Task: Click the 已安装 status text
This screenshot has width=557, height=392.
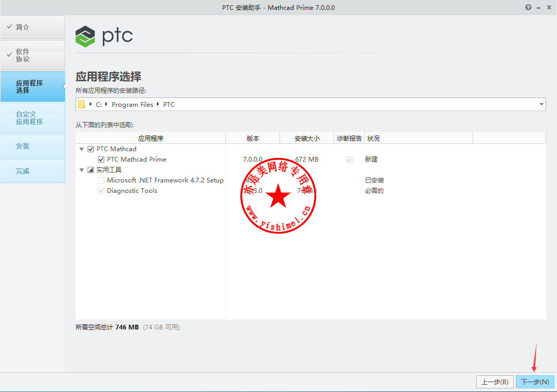Action: click(374, 180)
